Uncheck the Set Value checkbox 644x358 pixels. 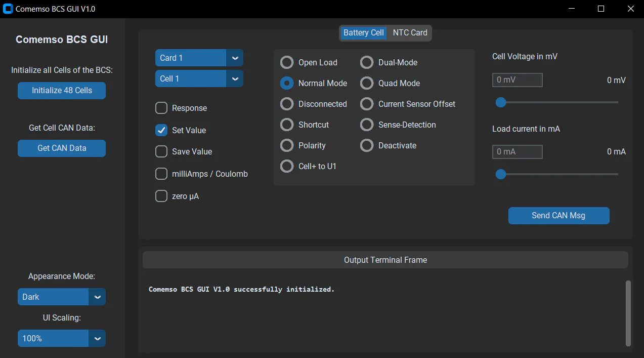pyautogui.click(x=161, y=130)
